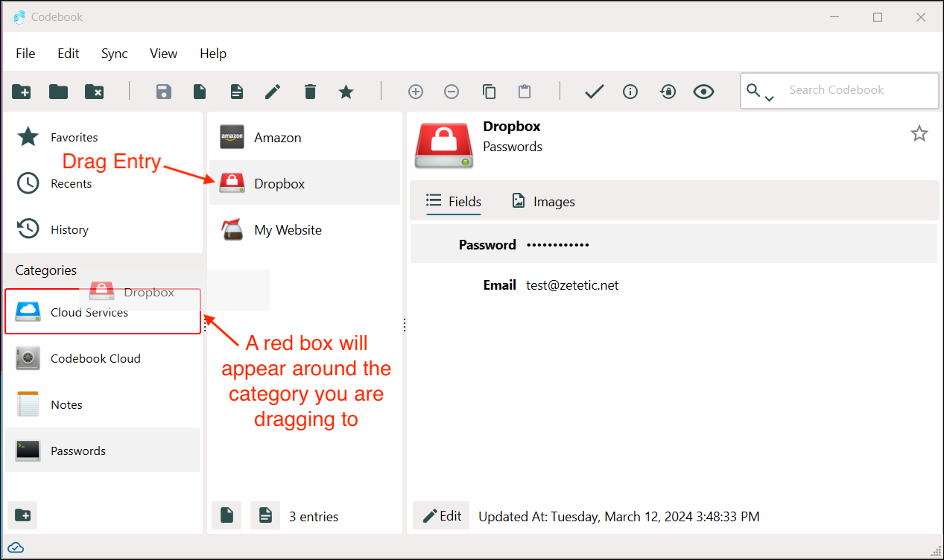Viewport: 944px width, 560px height.
Task: Click the circled plus add field icon
Action: 416,92
